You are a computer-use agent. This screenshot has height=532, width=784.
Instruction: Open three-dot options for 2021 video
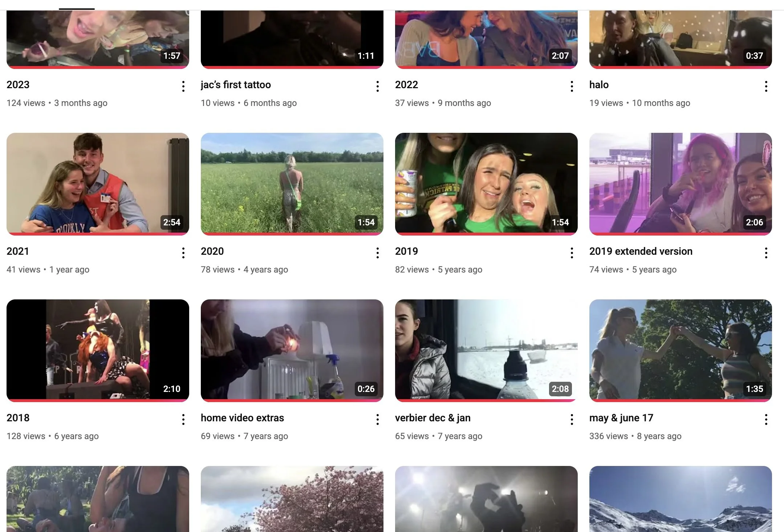click(x=183, y=253)
